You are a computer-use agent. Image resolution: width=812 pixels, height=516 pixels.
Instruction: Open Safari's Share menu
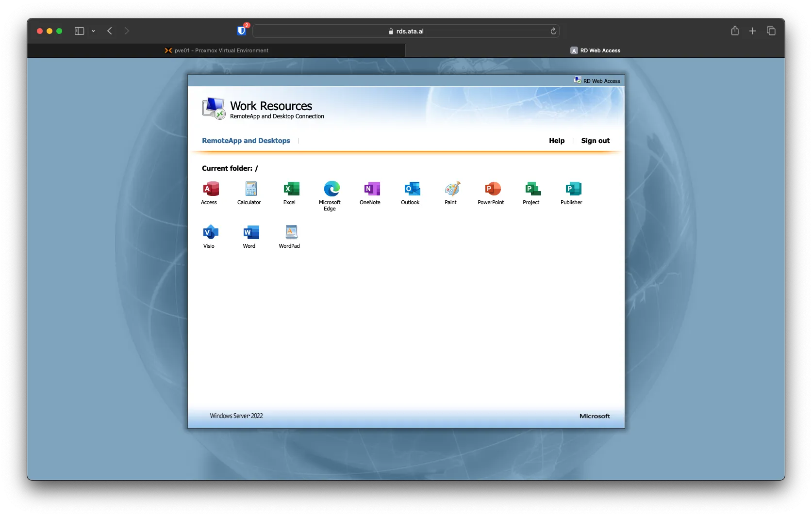pyautogui.click(x=735, y=31)
